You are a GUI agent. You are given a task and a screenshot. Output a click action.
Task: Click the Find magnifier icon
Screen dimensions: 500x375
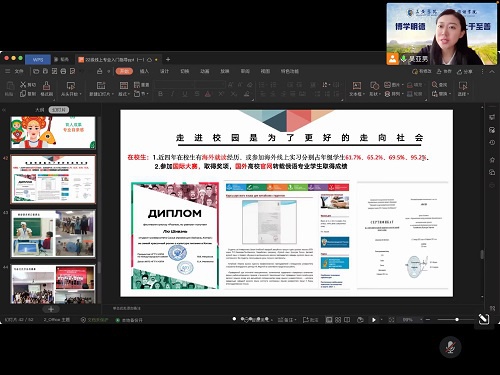click(434, 85)
